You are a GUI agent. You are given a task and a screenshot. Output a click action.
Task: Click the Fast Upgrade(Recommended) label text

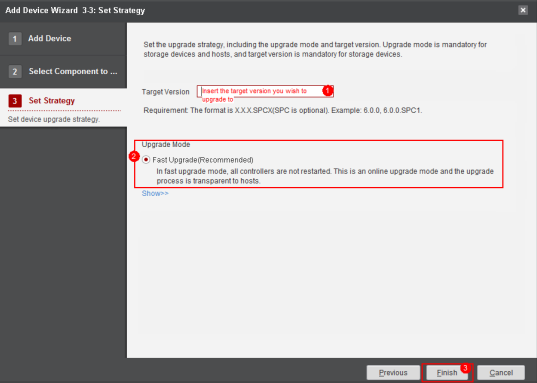point(203,160)
